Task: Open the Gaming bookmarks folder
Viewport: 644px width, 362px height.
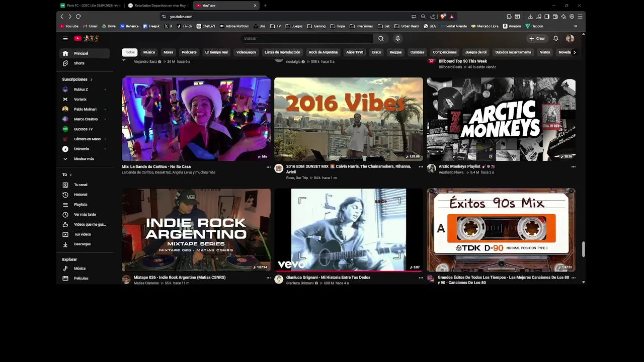Action: (316, 26)
